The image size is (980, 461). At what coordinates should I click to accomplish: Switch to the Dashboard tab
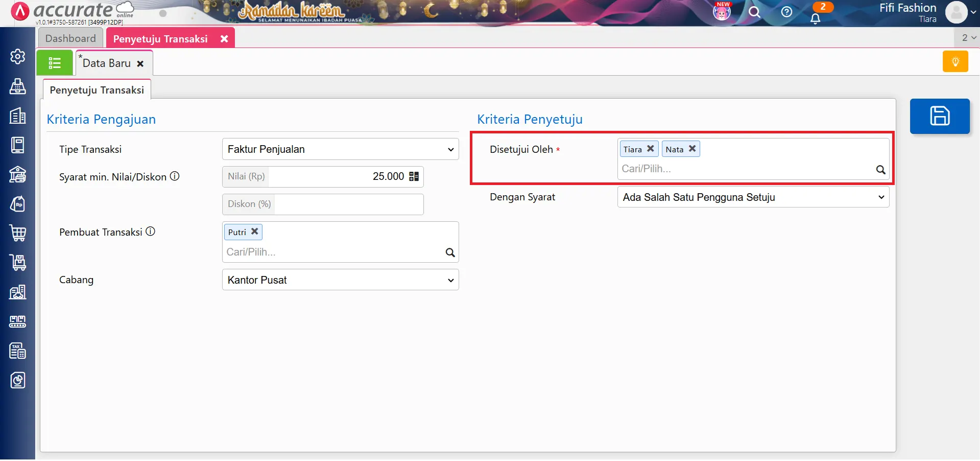[70, 38]
